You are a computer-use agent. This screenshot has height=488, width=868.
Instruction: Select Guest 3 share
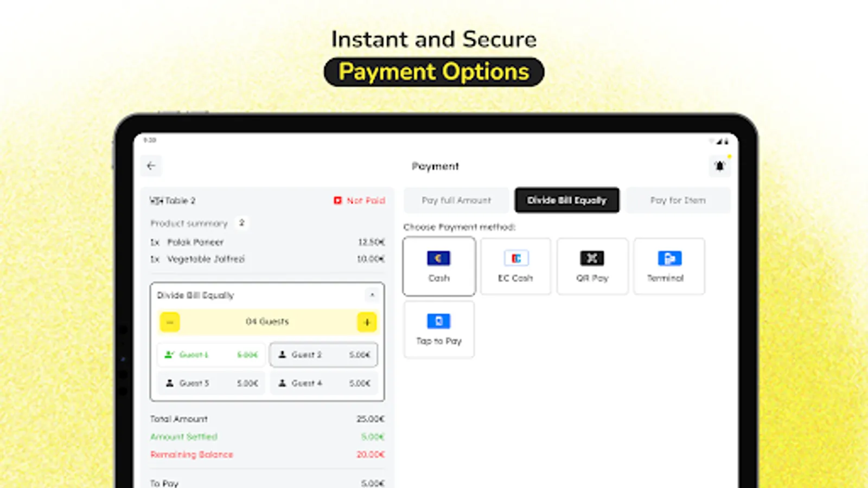pyautogui.click(x=212, y=383)
